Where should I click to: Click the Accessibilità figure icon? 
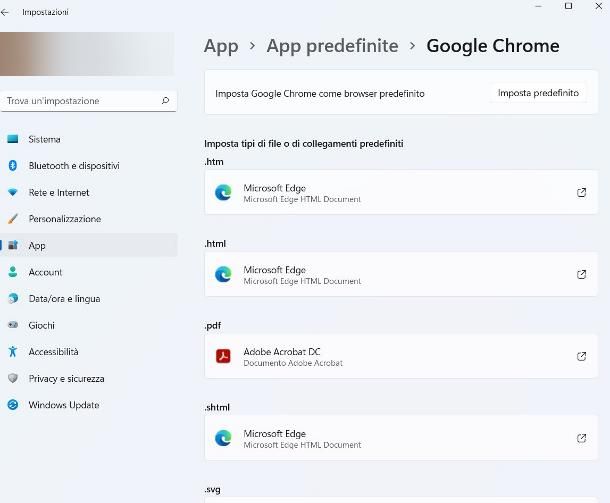[13, 351]
